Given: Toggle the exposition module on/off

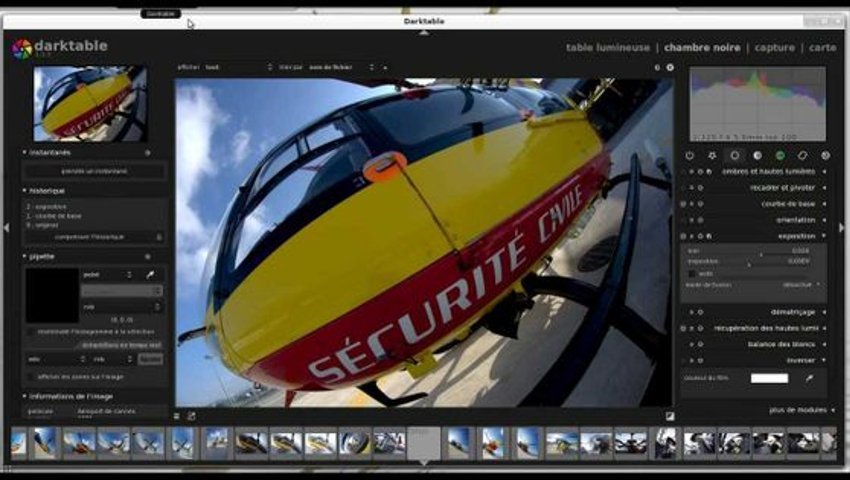Looking at the screenshot, I should [683, 236].
